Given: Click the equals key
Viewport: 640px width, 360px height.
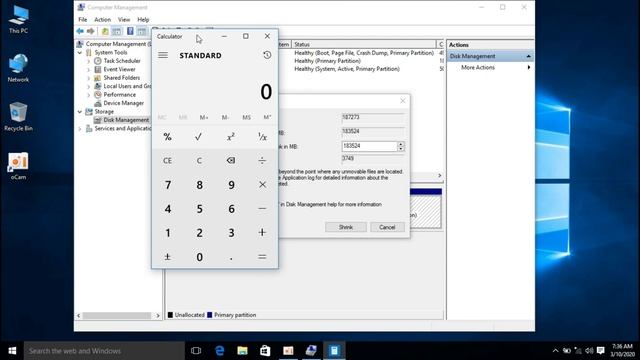Looking at the screenshot, I should click(262, 257).
